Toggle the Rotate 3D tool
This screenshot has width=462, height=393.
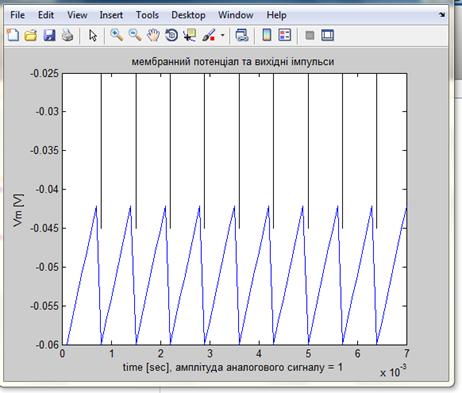[172, 35]
